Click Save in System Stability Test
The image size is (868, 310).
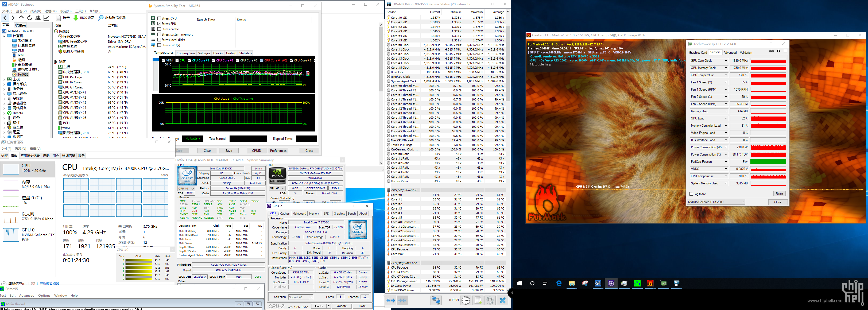(x=229, y=151)
